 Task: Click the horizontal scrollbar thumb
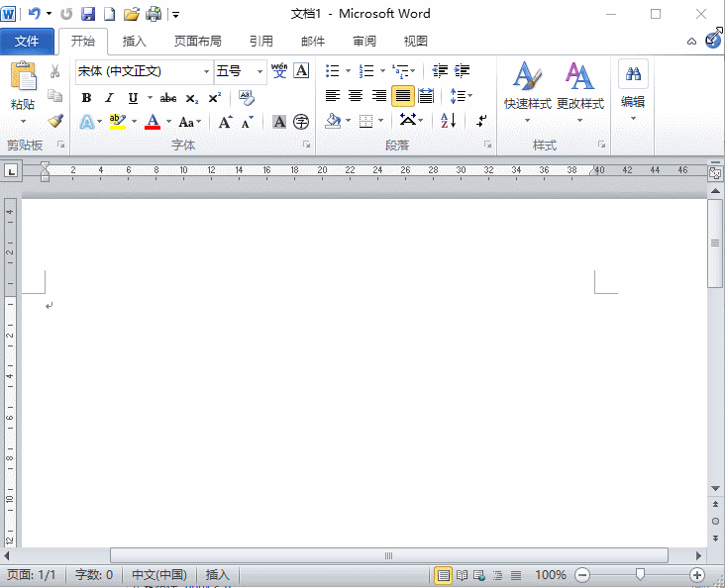pos(389,555)
